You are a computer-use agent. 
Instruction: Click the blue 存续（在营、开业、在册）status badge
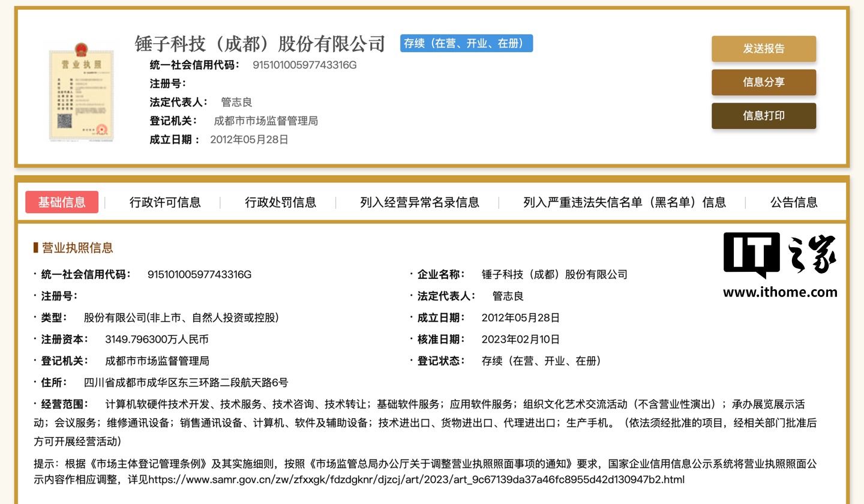(466, 43)
